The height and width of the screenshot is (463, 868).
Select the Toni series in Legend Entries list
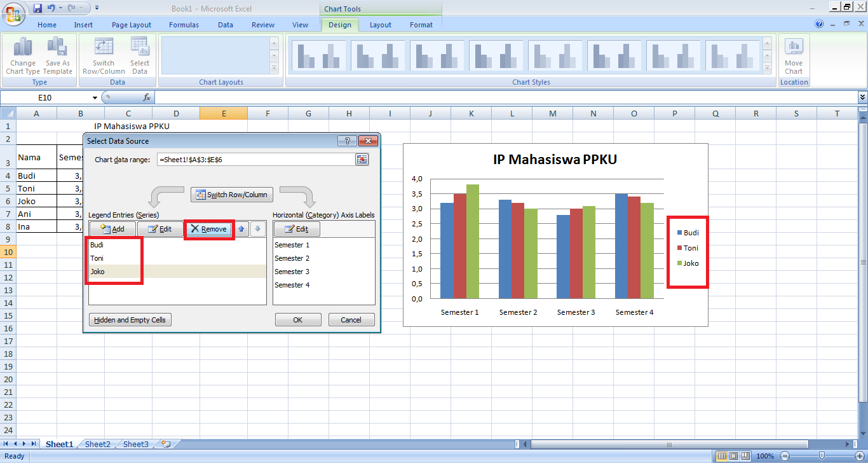click(177, 258)
